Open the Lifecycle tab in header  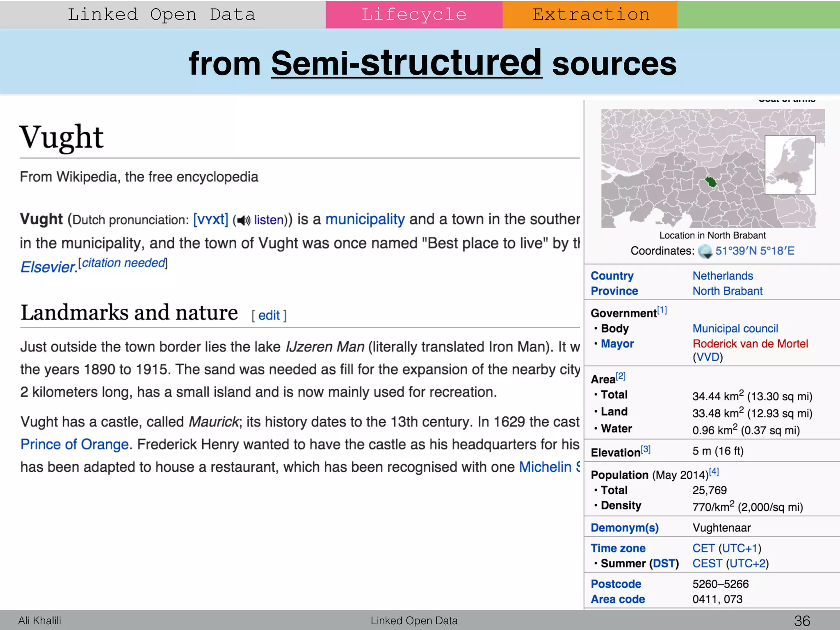point(414,15)
